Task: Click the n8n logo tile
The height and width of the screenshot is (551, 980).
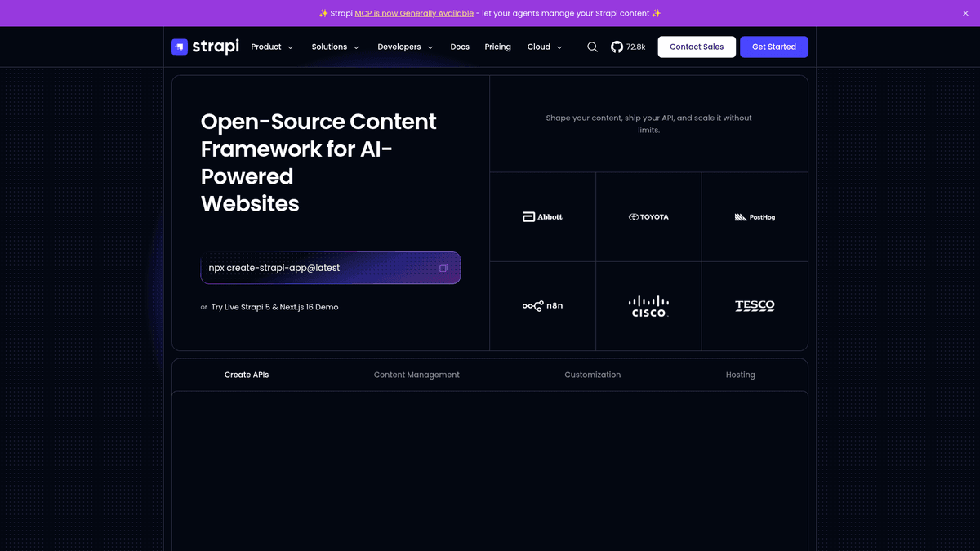Action: pyautogui.click(x=542, y=306)
